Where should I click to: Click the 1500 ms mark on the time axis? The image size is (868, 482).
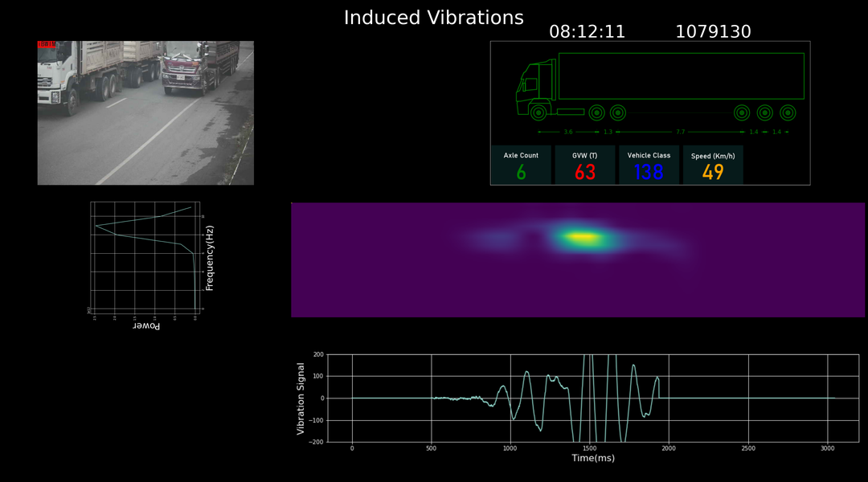click(x=590, y=447)
